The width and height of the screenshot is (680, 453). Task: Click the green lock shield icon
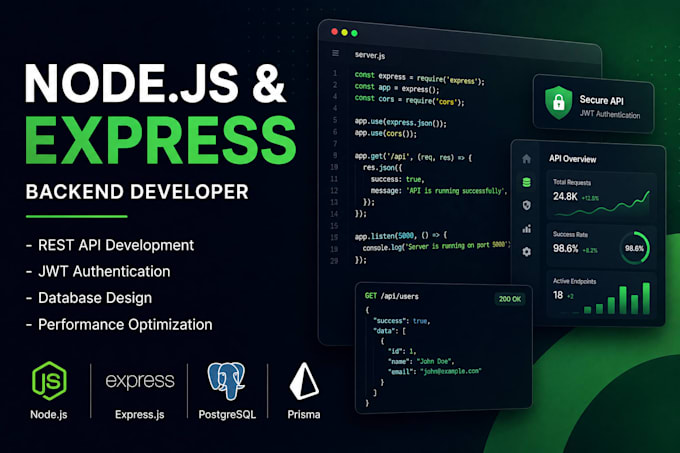coord(559,102)
